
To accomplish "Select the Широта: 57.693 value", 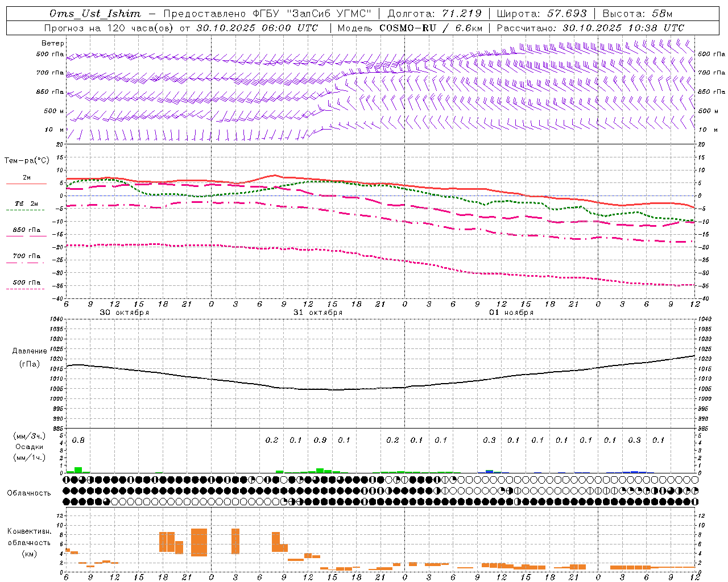I will click(542, 14).
